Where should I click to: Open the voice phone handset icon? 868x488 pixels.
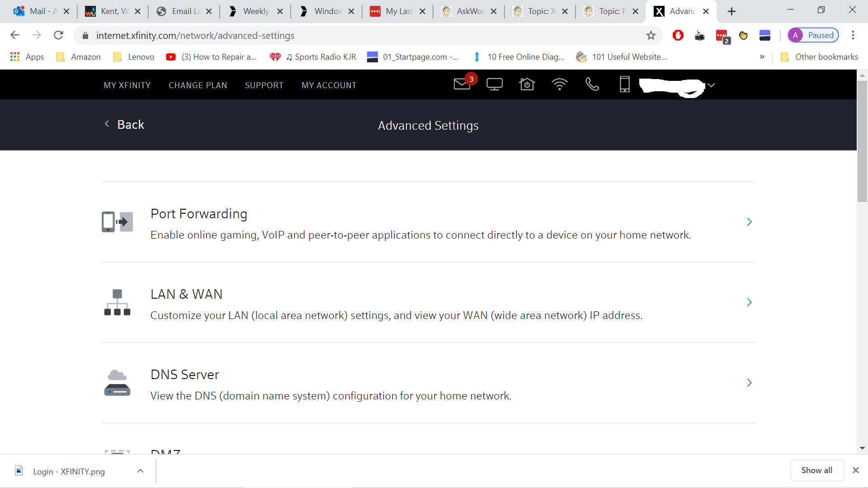click(592, 84)
